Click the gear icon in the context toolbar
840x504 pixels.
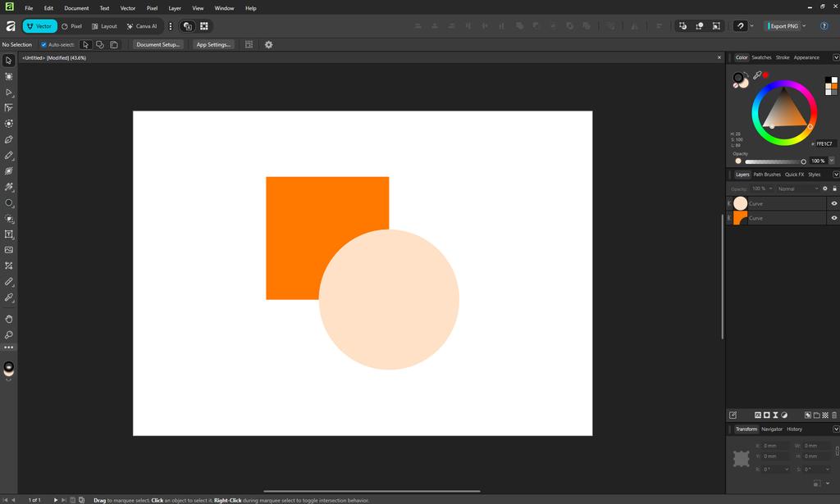[268, 45]
